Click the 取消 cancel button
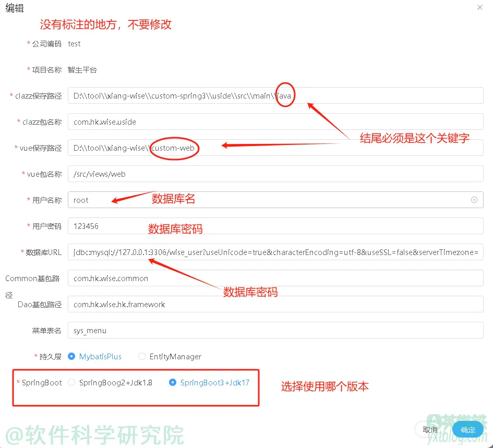 [x=430, y=430]
